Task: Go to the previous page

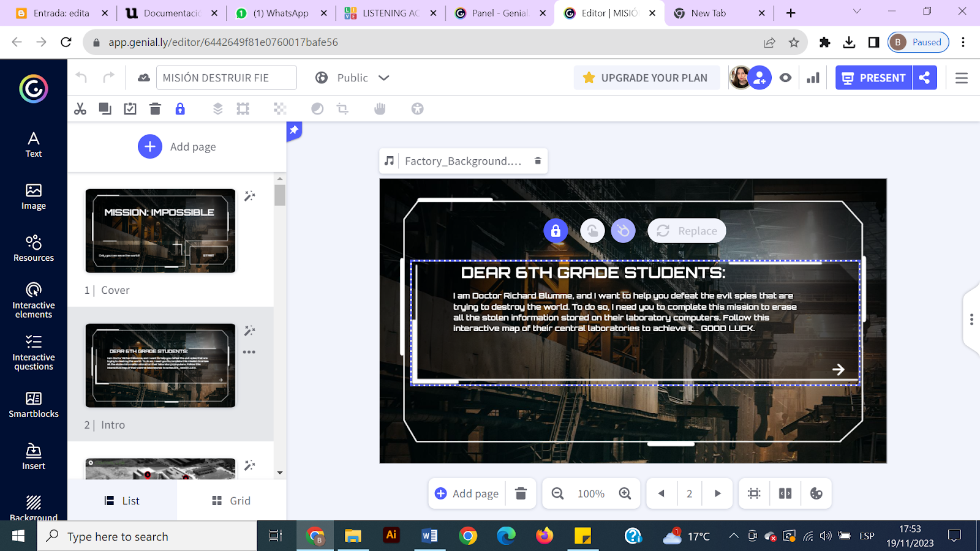Action: [661, 493]
